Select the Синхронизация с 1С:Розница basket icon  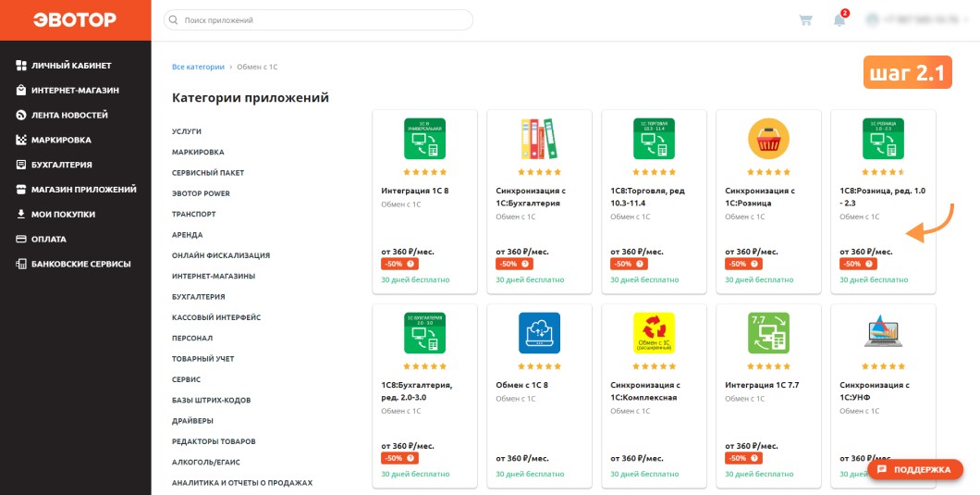pos(768,138)
